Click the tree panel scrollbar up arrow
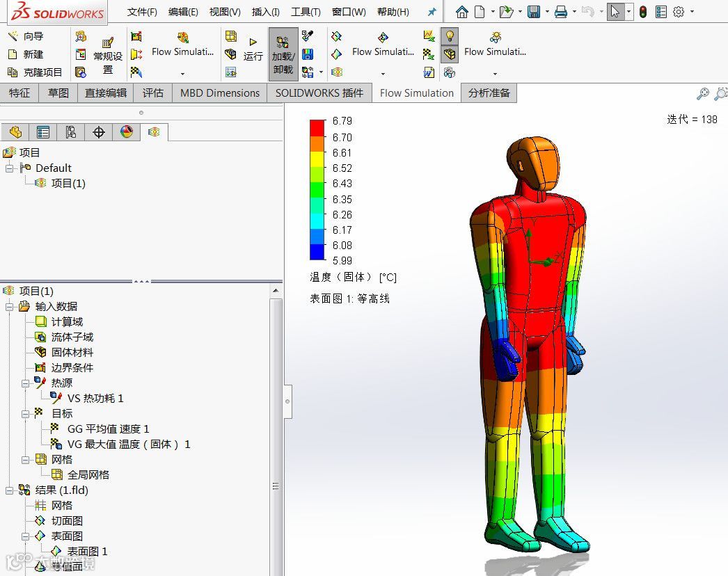 pyautogui.click(x=276, y=291)
